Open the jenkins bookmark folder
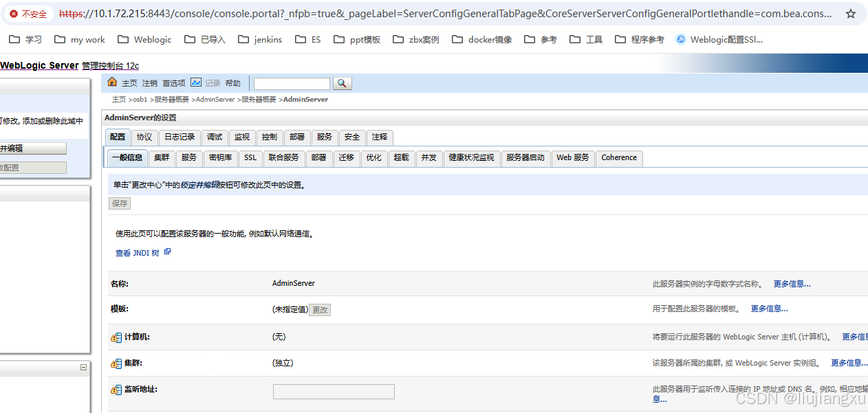Image resolution: width=868 pixels, height=413 pixels. tap(260, 40)
